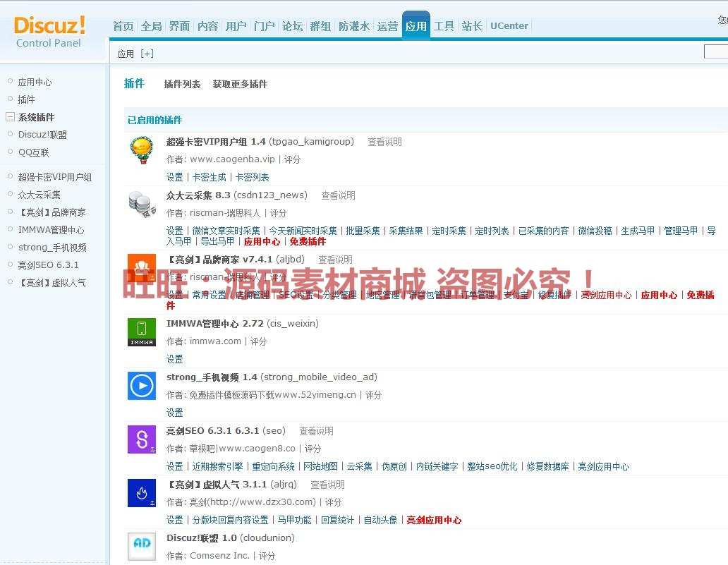The height and width of the screenshot is (565, 728).
Task: Open the 防灌水 top menu
Action: point(354,26)
